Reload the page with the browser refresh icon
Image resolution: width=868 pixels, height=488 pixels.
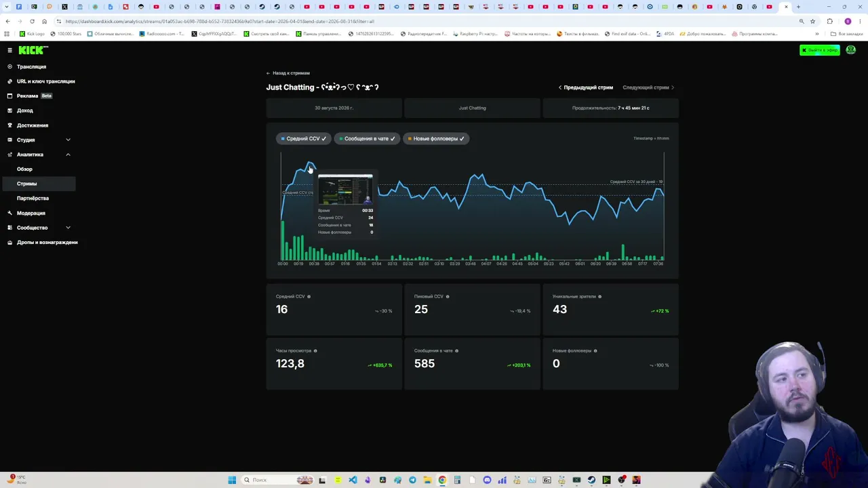(x=32, y=21)
